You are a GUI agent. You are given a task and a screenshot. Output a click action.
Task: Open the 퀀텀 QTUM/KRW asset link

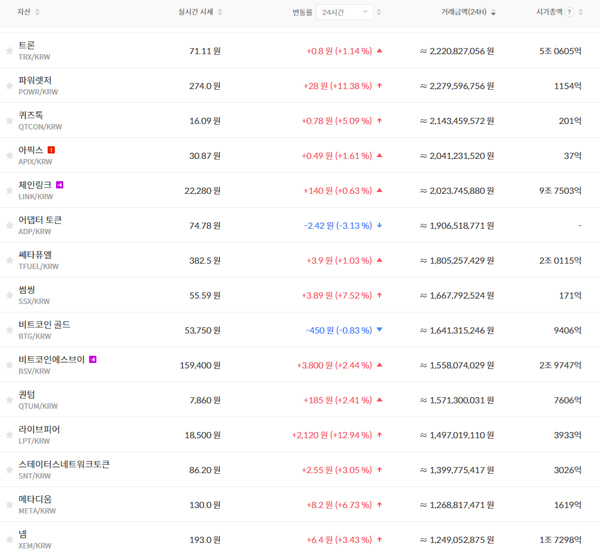coord(38,400)
